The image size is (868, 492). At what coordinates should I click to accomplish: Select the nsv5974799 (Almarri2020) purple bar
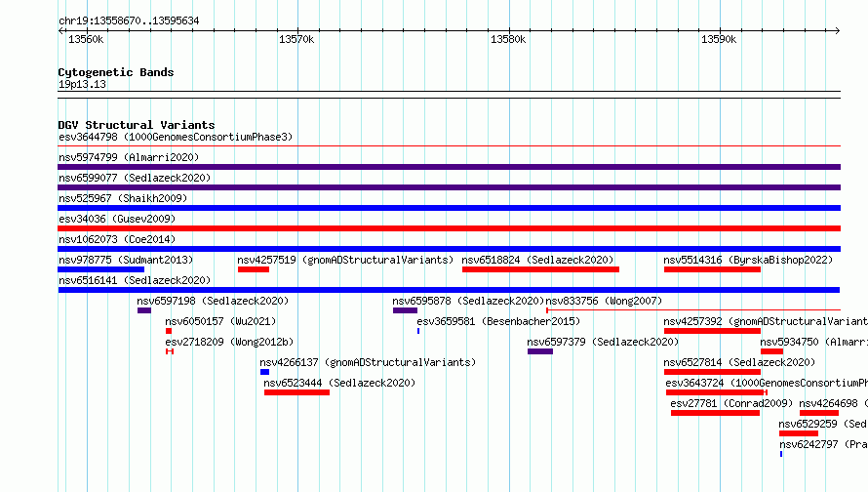[x=449, y=167]
